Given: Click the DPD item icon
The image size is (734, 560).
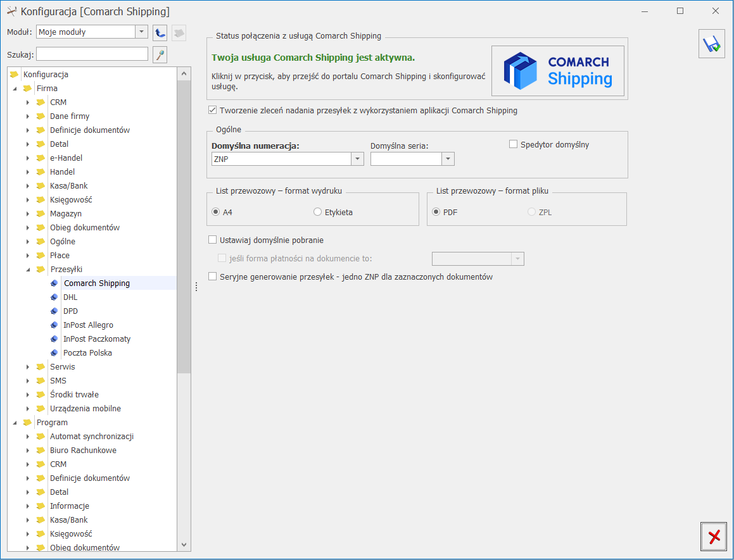Looking at the screenshot, I should pos(54,311).
